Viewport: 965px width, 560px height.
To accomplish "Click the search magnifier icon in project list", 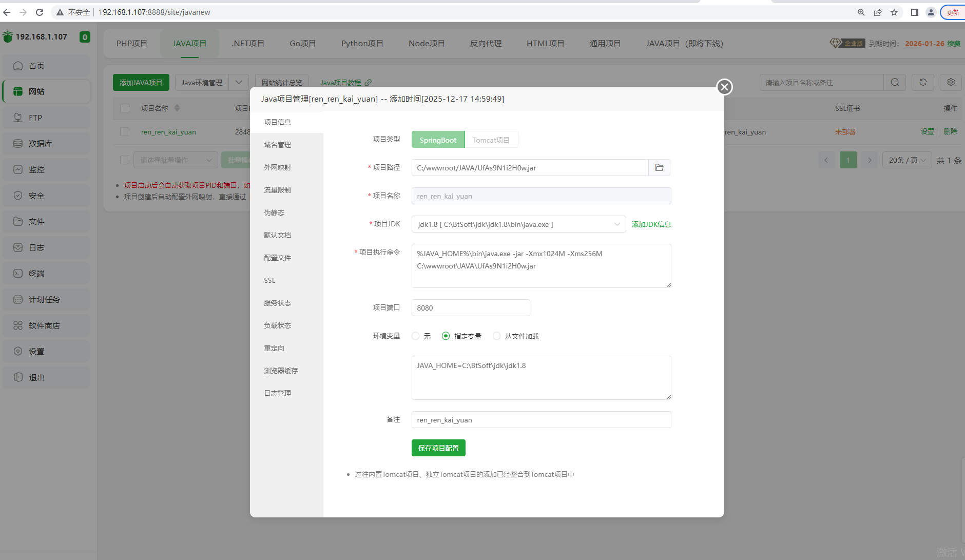I will 895,83.
